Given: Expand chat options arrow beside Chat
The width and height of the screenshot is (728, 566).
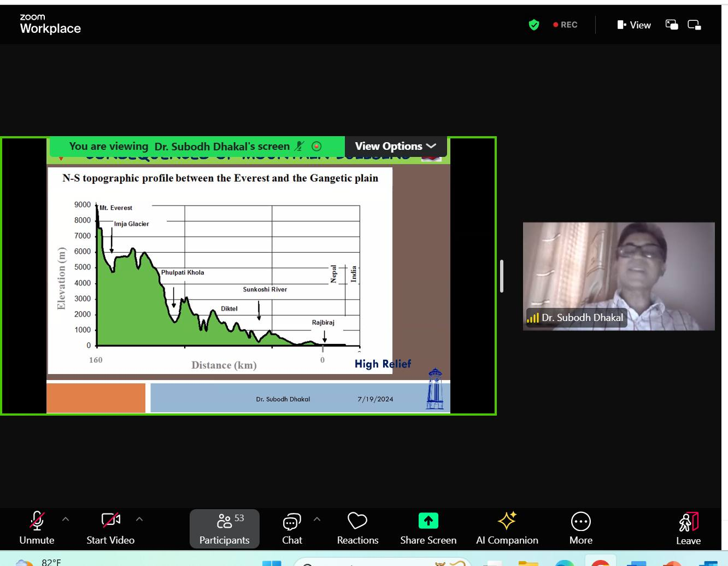Looking at the screenshot, I should (317, 519).
